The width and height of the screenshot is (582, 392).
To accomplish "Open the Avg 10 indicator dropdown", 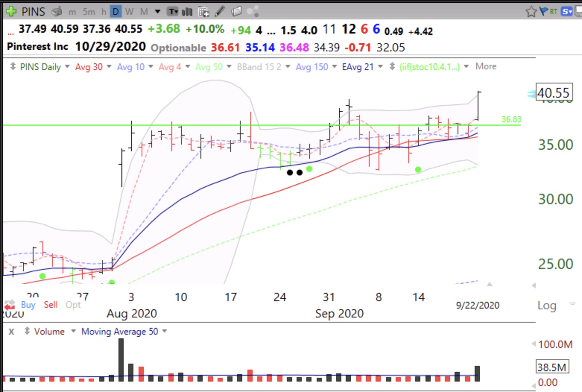I will point(151,67).
